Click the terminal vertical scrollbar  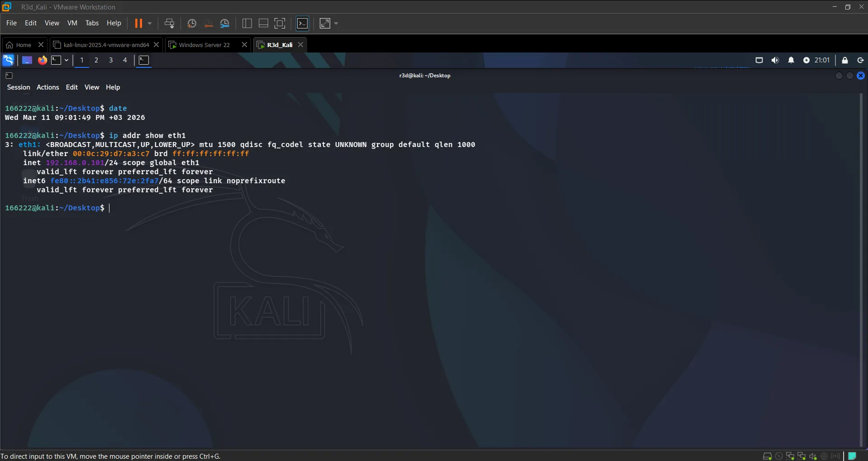point(861,270)
